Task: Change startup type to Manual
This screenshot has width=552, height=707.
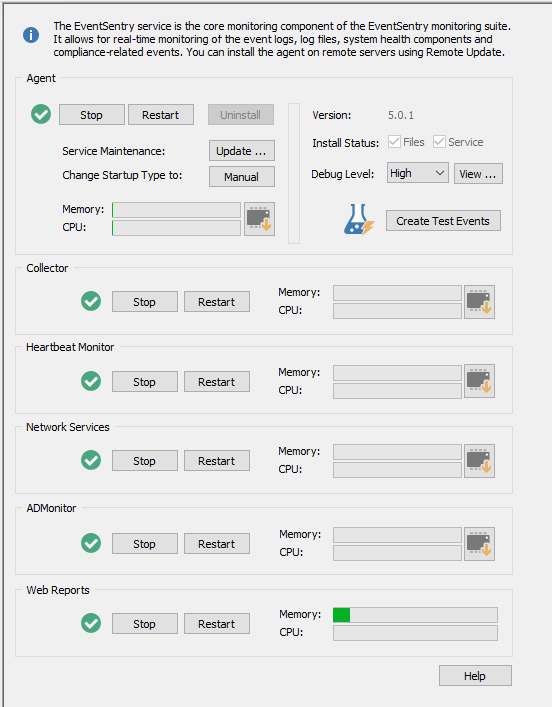Action: (x=242, y=177)
